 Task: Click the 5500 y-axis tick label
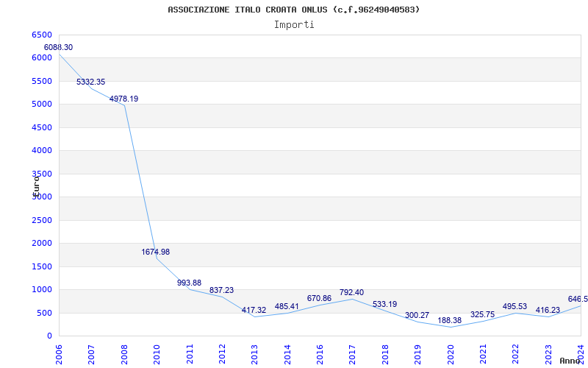[x=42, y=81]
